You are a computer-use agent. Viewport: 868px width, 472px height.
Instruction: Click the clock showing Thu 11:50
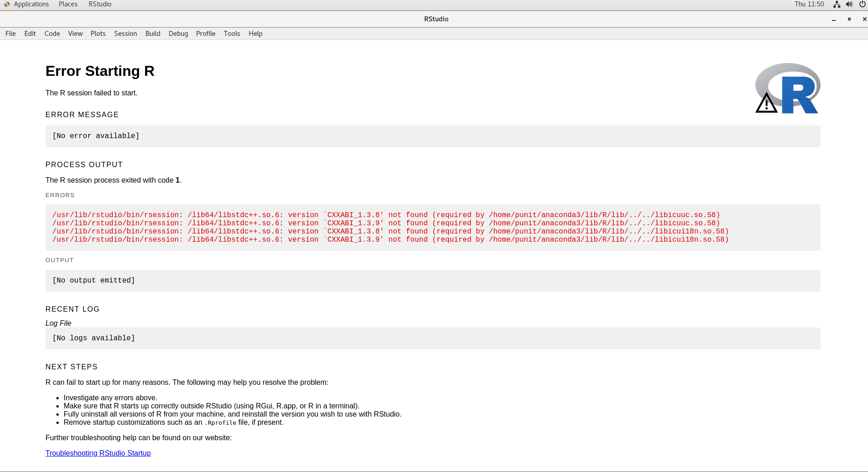point(809,4)
